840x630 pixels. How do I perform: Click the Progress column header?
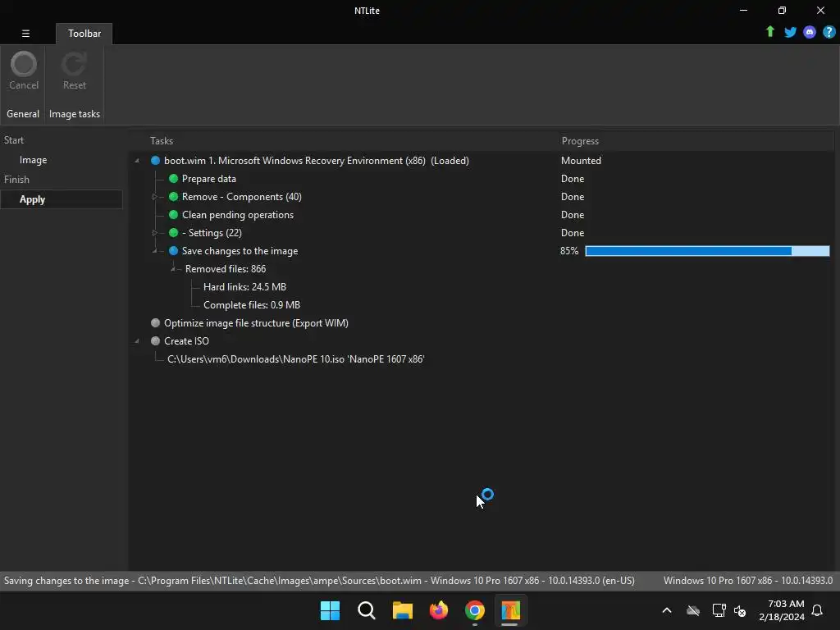[580, 141]
